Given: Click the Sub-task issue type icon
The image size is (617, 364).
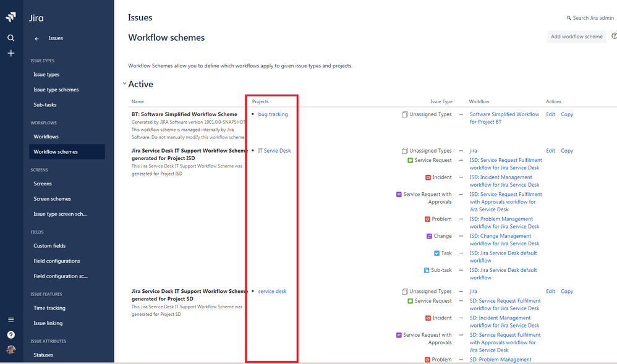Looking at the screenshot, I should coord(426,270).
